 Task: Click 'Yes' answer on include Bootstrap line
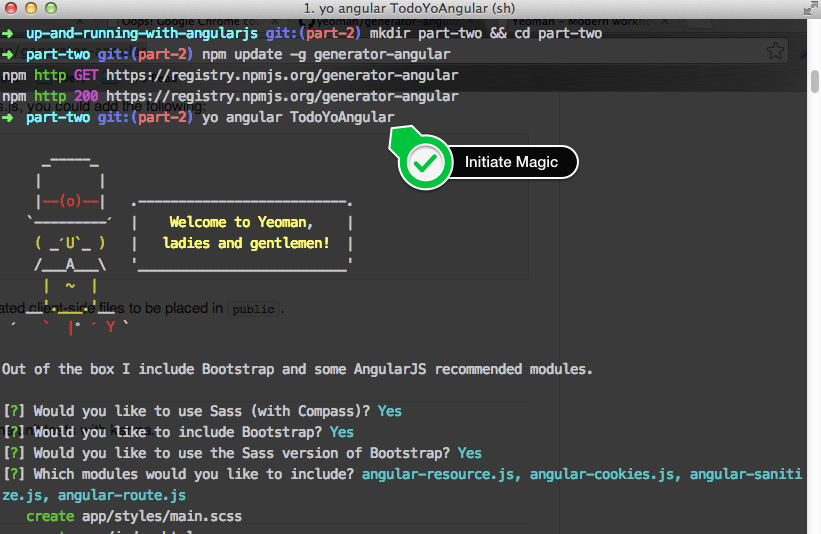pyautogui.click(x=342, y=432)
